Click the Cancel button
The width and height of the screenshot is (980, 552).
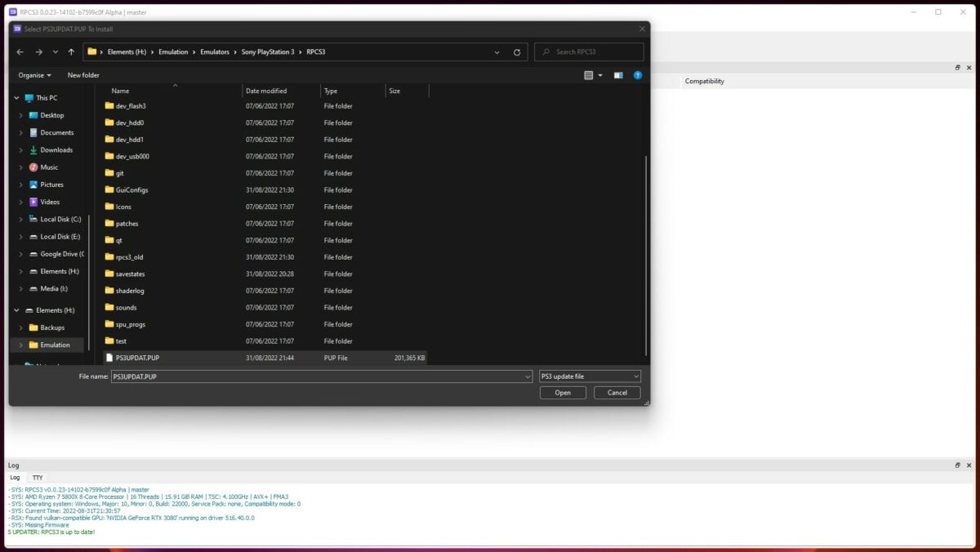617,393
